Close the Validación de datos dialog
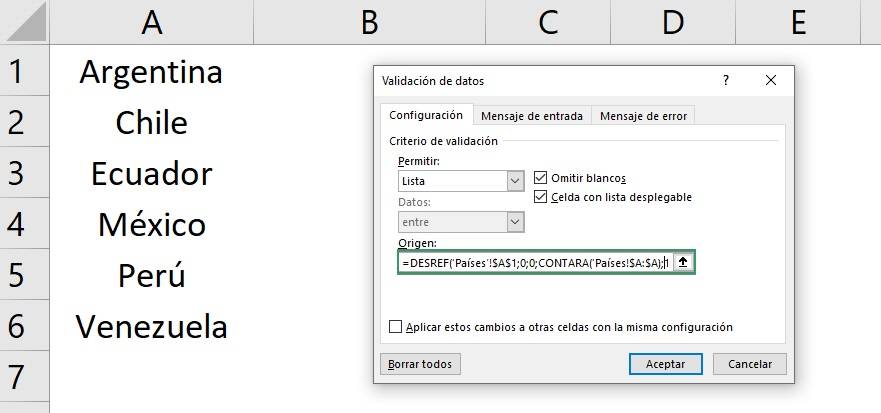This screenshot has height=413, width=881. pos(770,81)
